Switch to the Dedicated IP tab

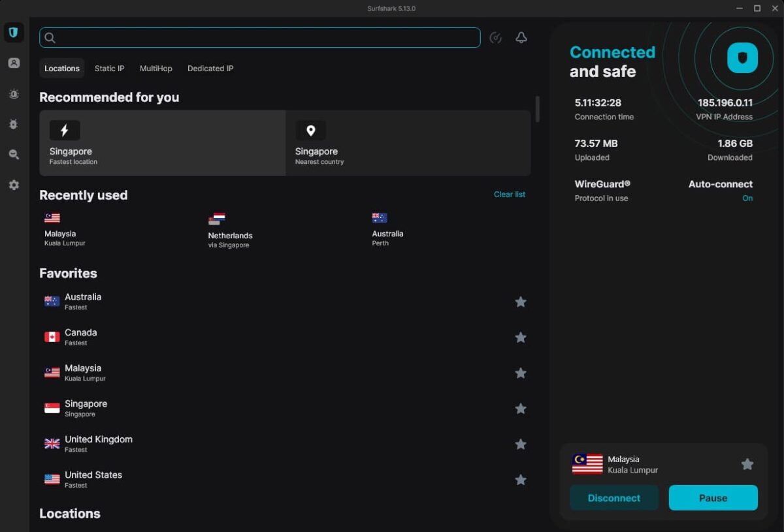(x=210, y=69)
